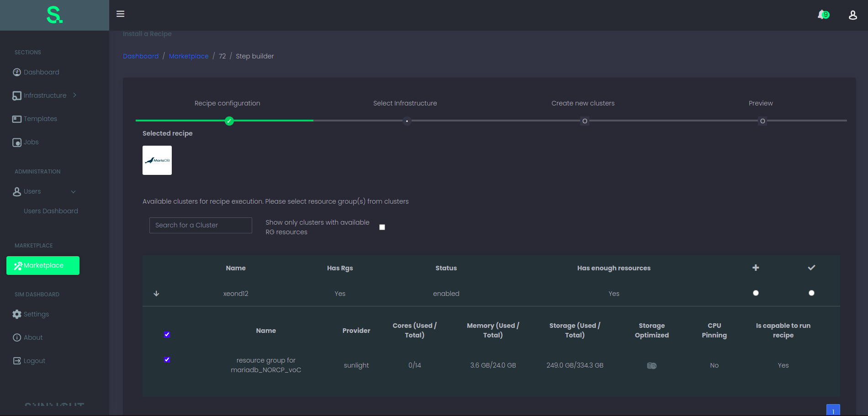
Task: Click the resource group for mariadb_NORCP_voC name
Action: point(266,365)
